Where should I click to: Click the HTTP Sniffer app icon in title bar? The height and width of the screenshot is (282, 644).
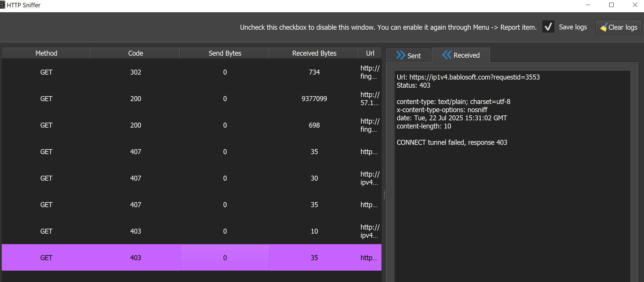point(2,5)
